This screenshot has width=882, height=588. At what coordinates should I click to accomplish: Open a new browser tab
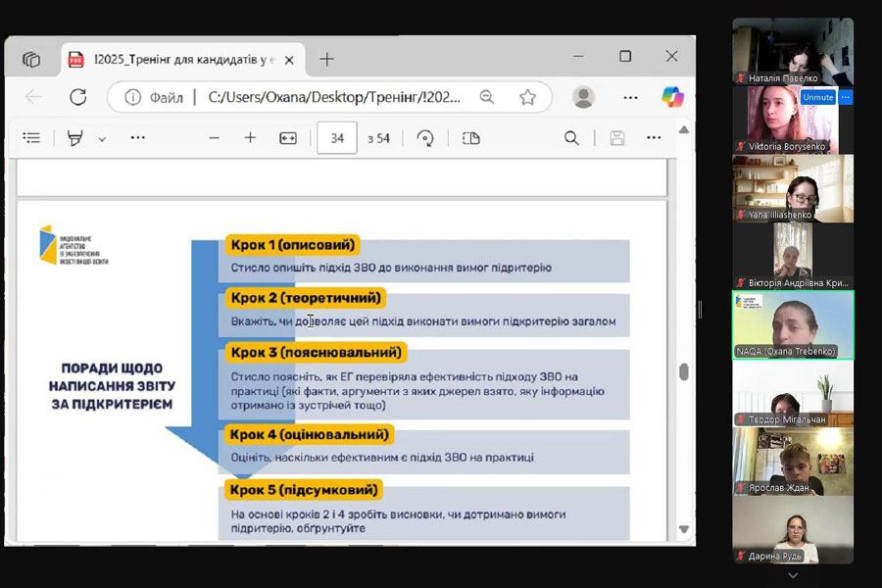tap(326, 59)
